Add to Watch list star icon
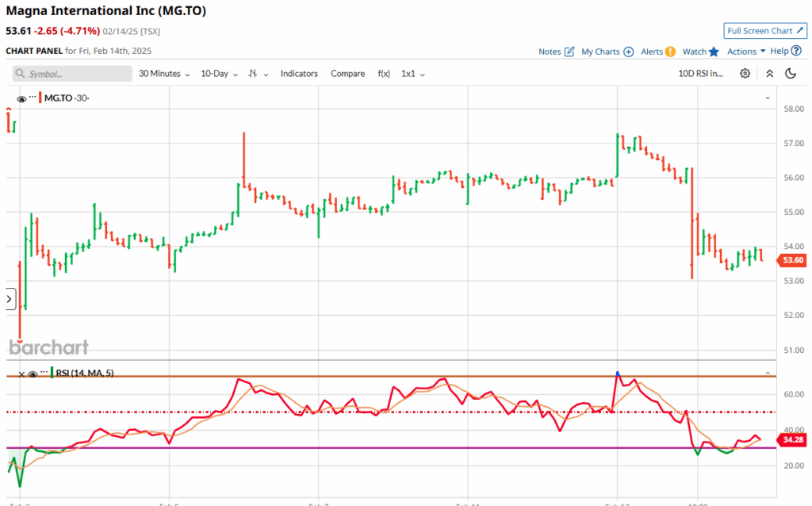812x506 pixels. (x=714, y=52)
